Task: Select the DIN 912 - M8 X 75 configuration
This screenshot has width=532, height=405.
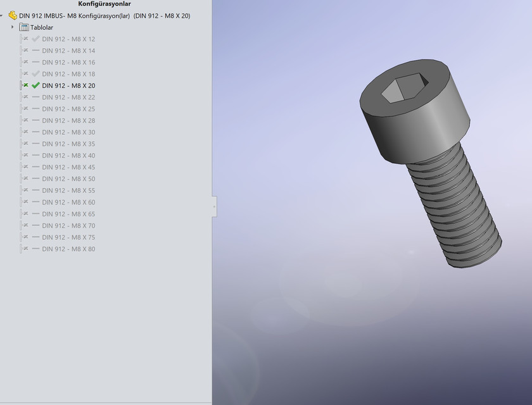Action: (68, 237)
